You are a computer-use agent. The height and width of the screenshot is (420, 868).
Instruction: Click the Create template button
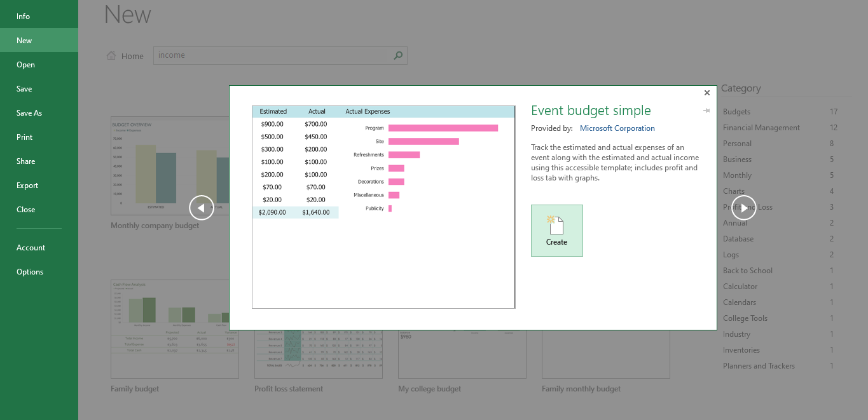(556, 231)
